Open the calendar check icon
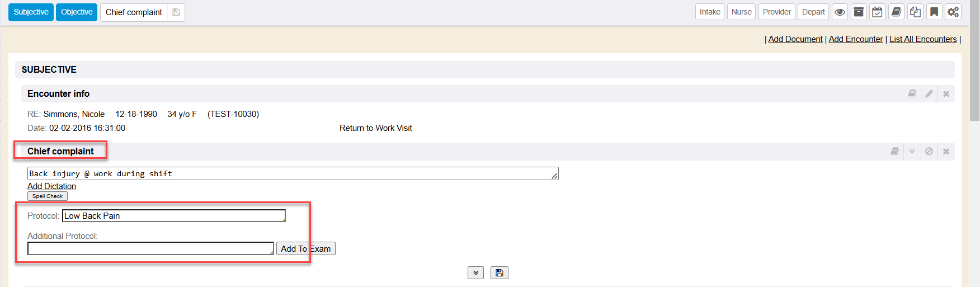Viewport: 980px width, 287px height. tap(877, 12)
